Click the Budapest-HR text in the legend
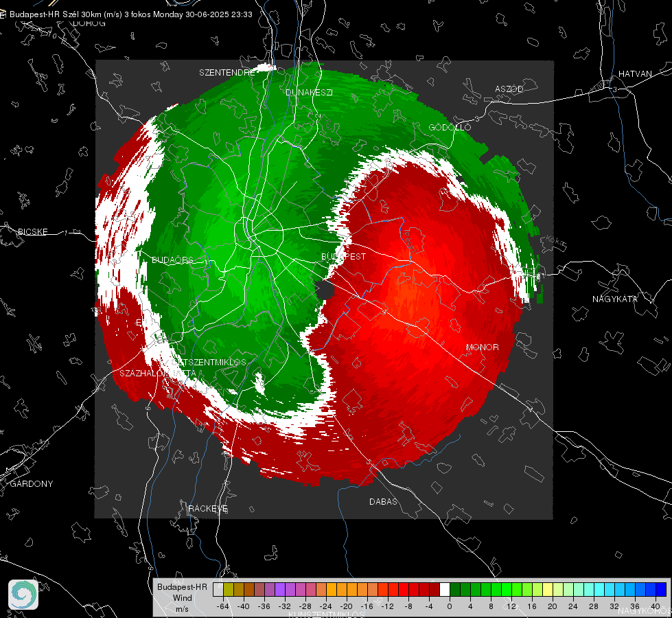 click(x=182, y=586)
